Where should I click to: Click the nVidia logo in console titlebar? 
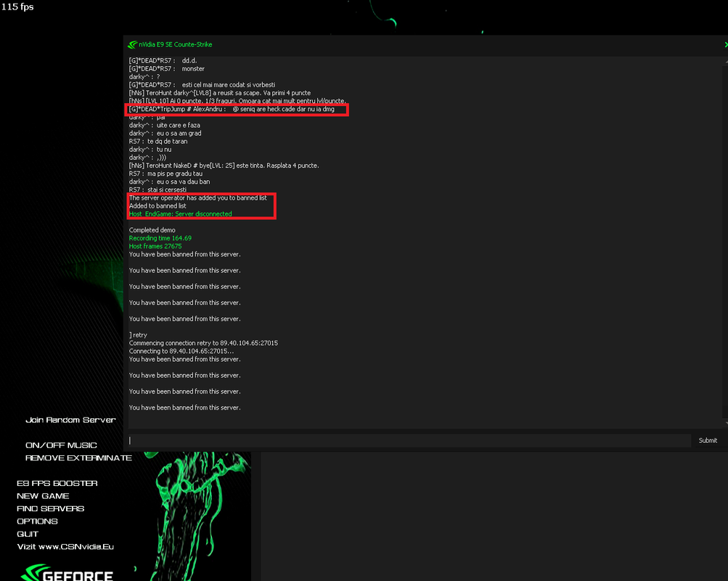click(132, 44)
